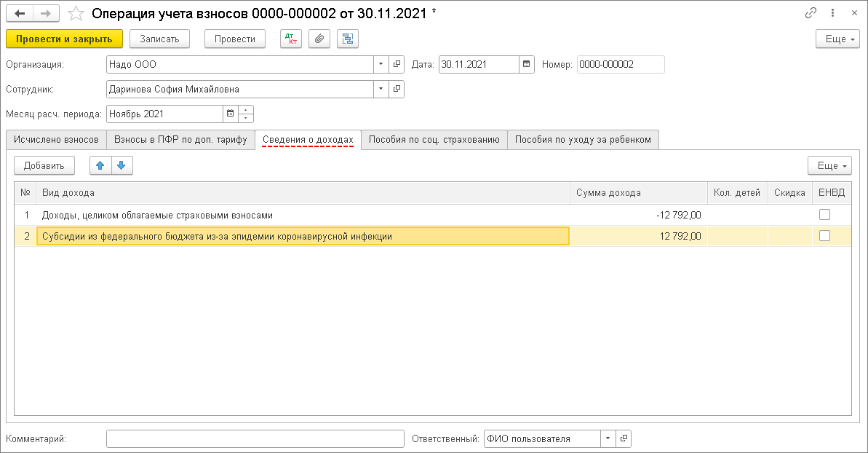Click the № column header
This screenshot has width=868, height=453.
click(25, 193)
